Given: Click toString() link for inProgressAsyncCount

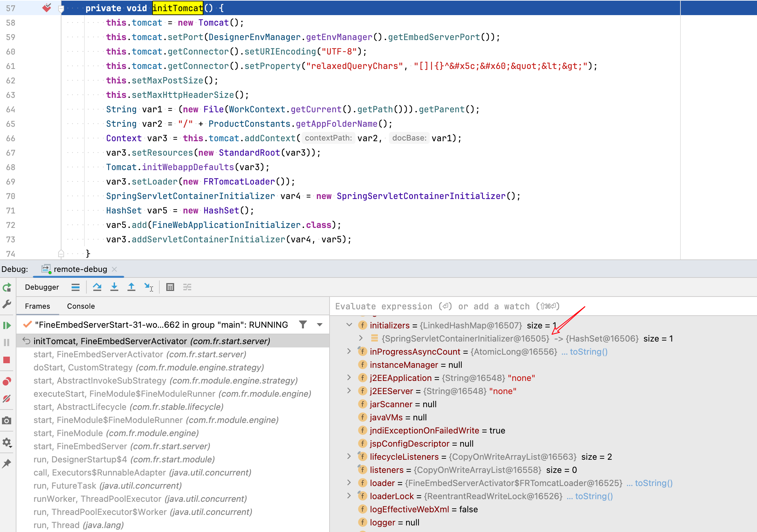Looking at the screenshot, I should (x=588, y=352).
